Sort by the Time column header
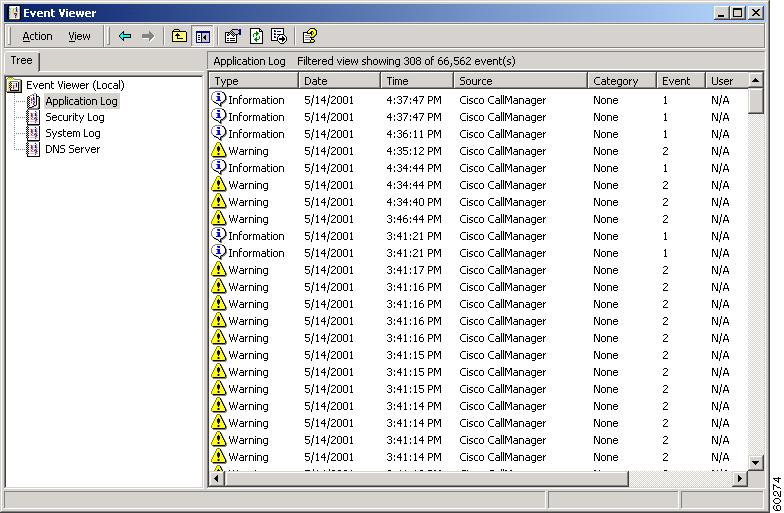The width and height of the screenshot is (784, 513). (x=417, y=80)
